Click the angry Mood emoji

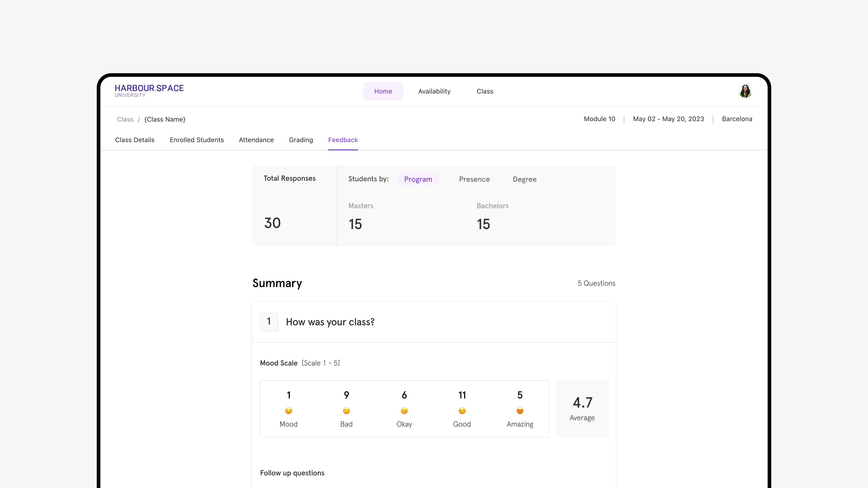pyautogui.click(x=288, y=411)
